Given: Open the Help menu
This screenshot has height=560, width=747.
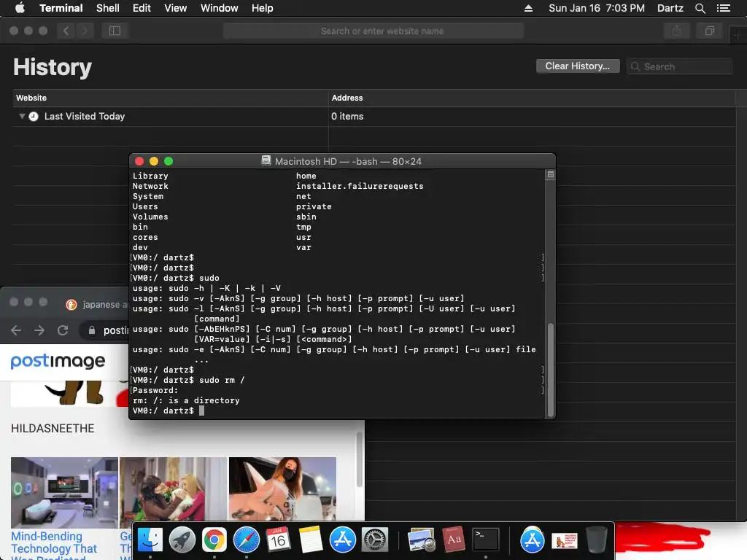Looking at the screenshot, I should [263, 8].
